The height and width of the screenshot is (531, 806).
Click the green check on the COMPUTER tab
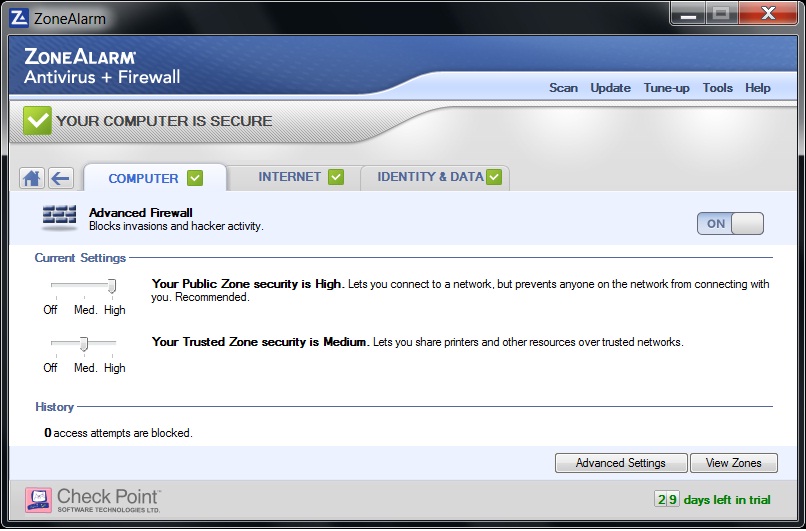click(195, 178)
